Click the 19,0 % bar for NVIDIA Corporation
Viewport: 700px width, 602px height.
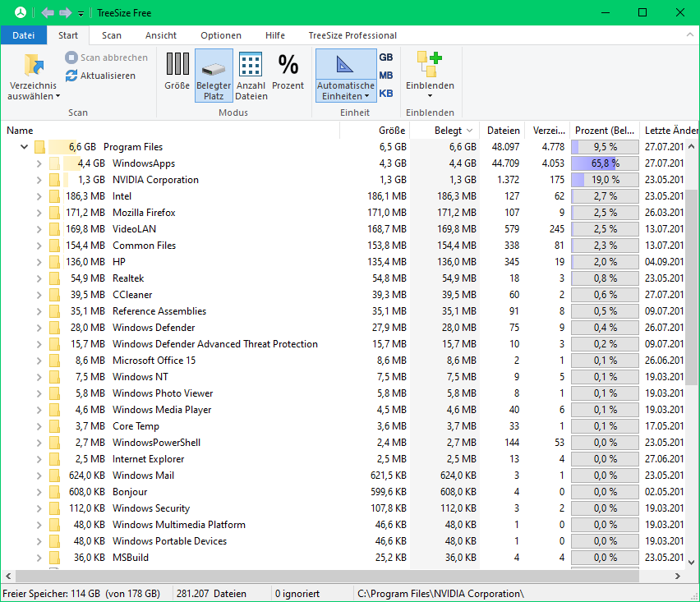pyautogui.click(x=605, y=180)
